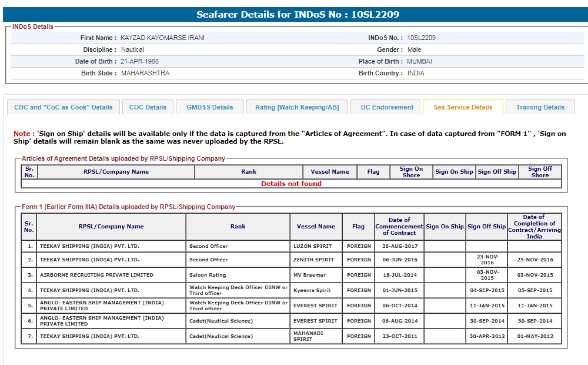
Task: Click the Vessel Name header in Form 1 table
Action: click(x=316, y=227)
